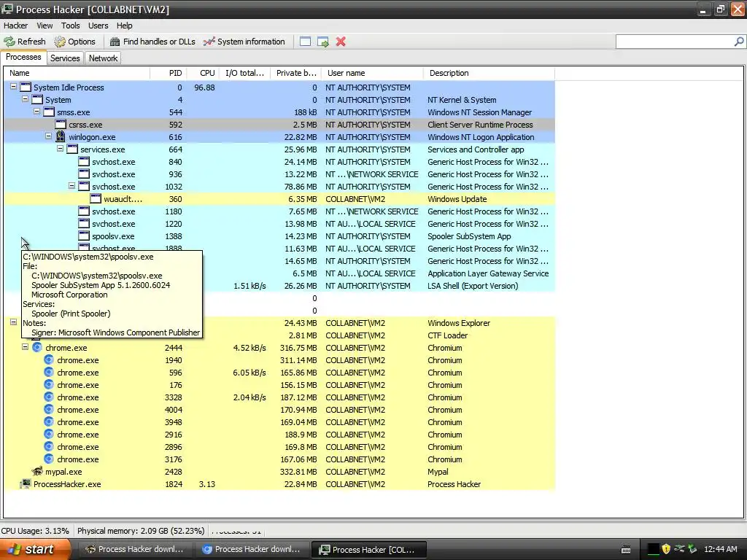Open the Help menu
Image resolution: width=747 pixels, height=560 pixels.
(x=124, y=26)
